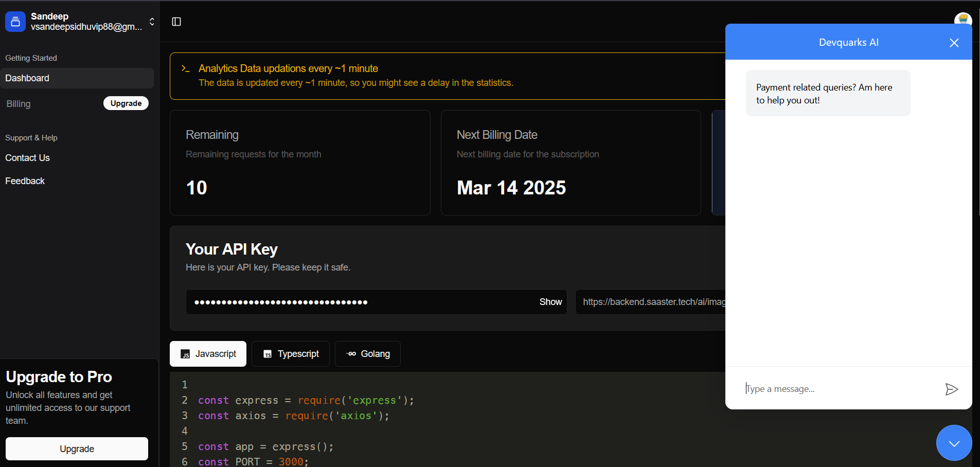This screenshot has height=467, width=980.
Task: Click the masked API key field
Action: (x=377, y=302)
